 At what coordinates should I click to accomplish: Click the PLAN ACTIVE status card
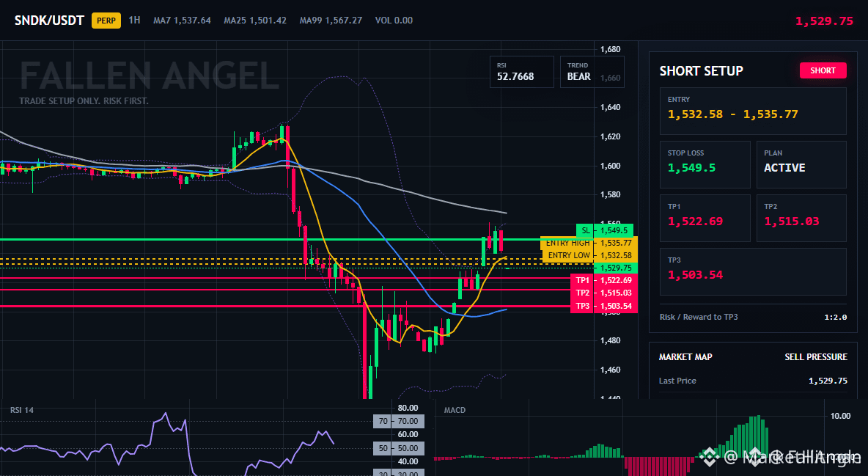(x=801, y=164)
